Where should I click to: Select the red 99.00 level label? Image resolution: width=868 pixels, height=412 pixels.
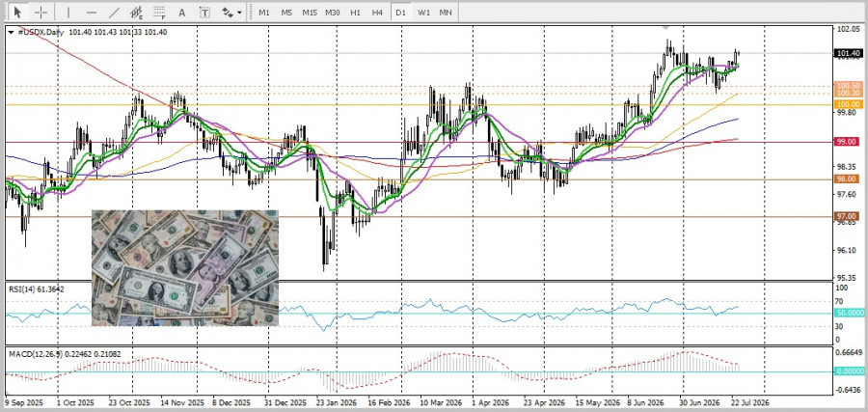[x=848, y=142]
